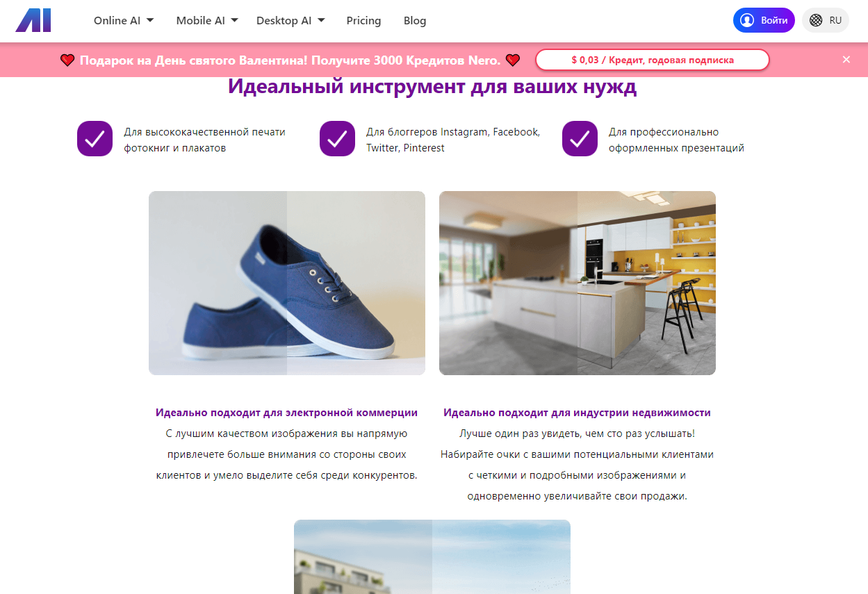Click the heart icon after Nero text

(x=513, y=60)
